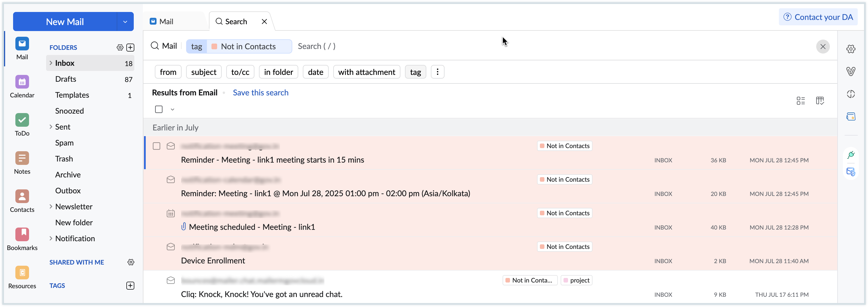868x307 pixels.
Task: Open the select all options dropdown arrow
Action: [172, 110]
